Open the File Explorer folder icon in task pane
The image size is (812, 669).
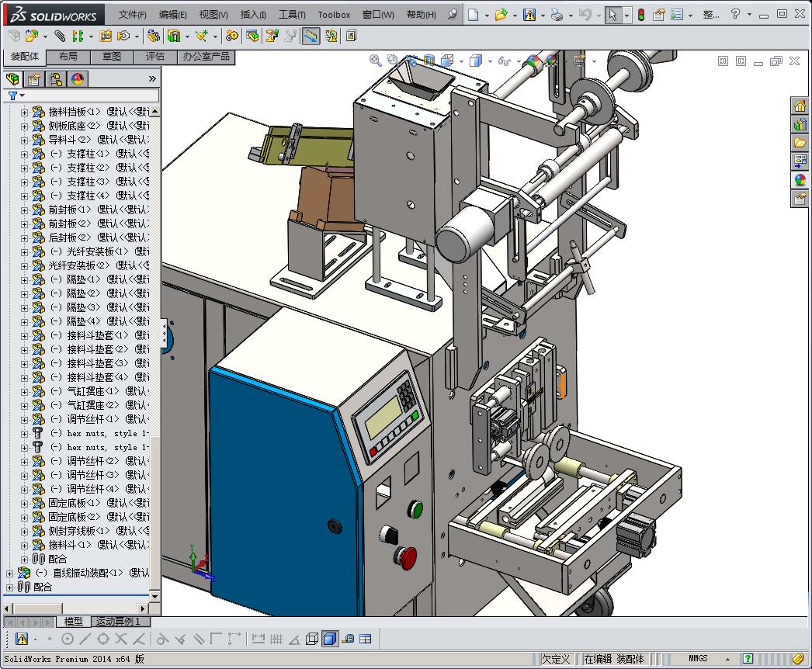[800, 142]
